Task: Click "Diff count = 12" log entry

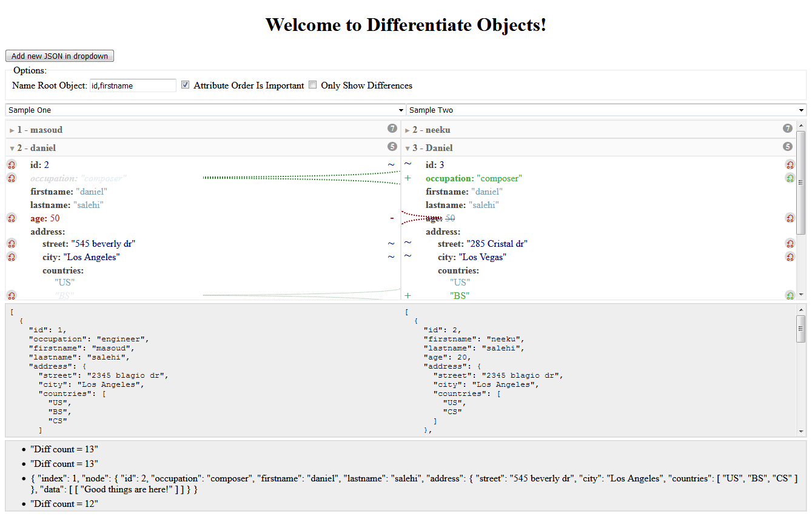Action: pos(64,504)
